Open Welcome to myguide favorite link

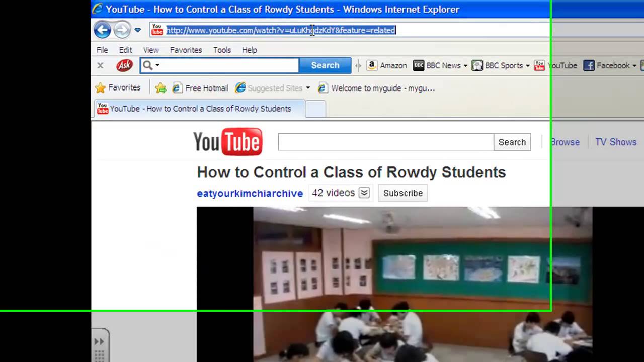[376, 88]
